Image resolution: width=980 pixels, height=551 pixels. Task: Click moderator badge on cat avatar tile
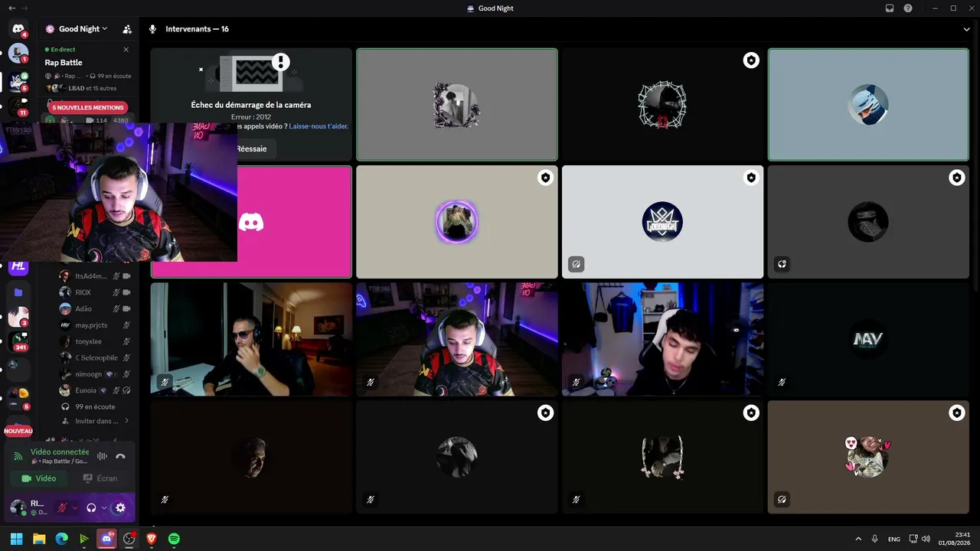click(x=956, y=413)
